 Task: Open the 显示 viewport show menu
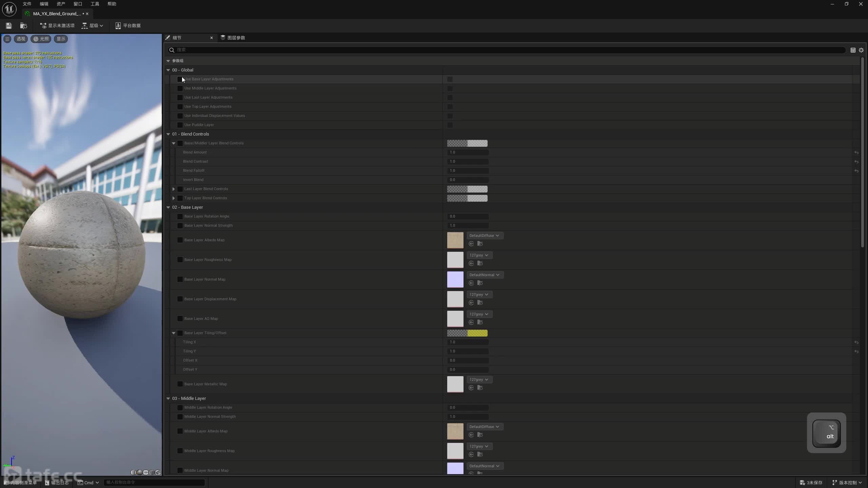(x=61, y=39)
